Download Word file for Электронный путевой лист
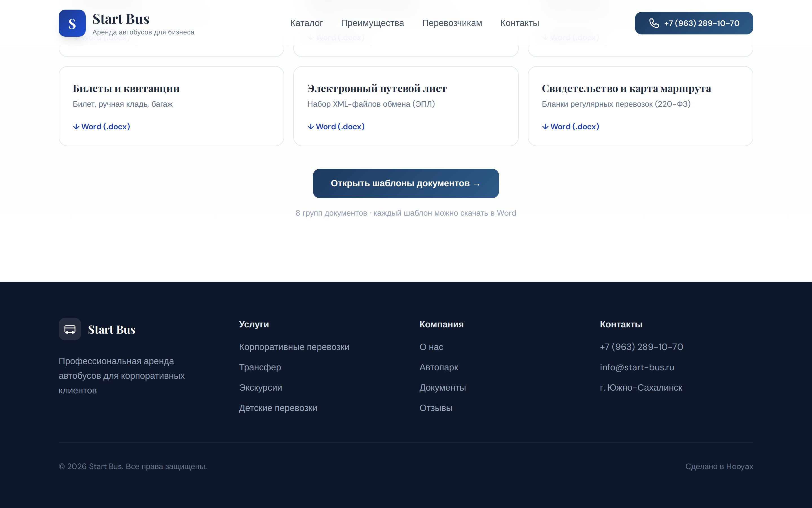The height and width of the screenshot is (508, 812). click(x=336, y=127)
